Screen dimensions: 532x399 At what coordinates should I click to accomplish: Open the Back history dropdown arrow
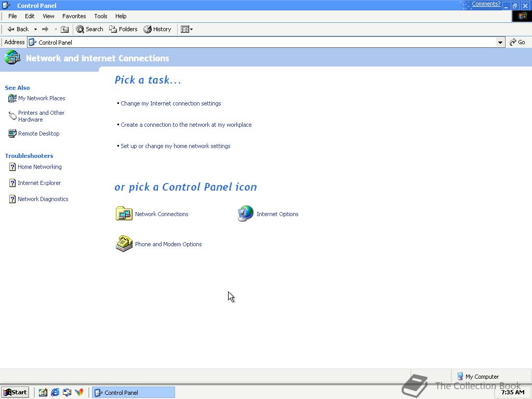coord(35,29)
